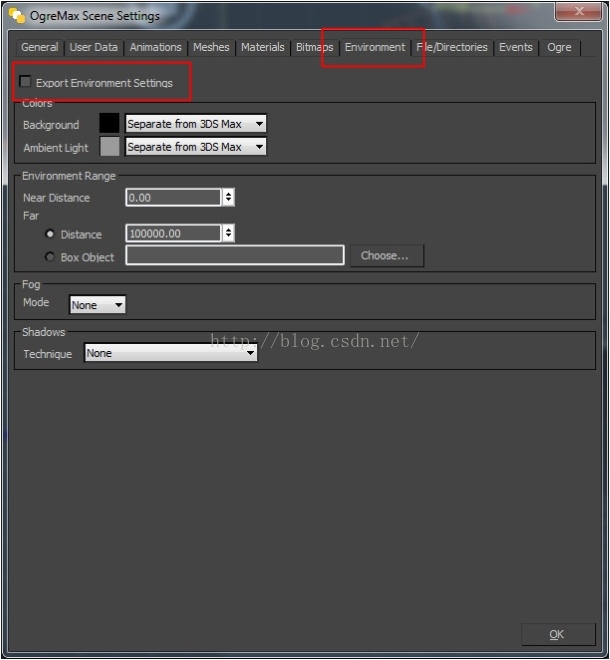Viewport: 610px width, 660px height.
Task: Pick the Ambient Light color swatch
Action: [109, 146]
